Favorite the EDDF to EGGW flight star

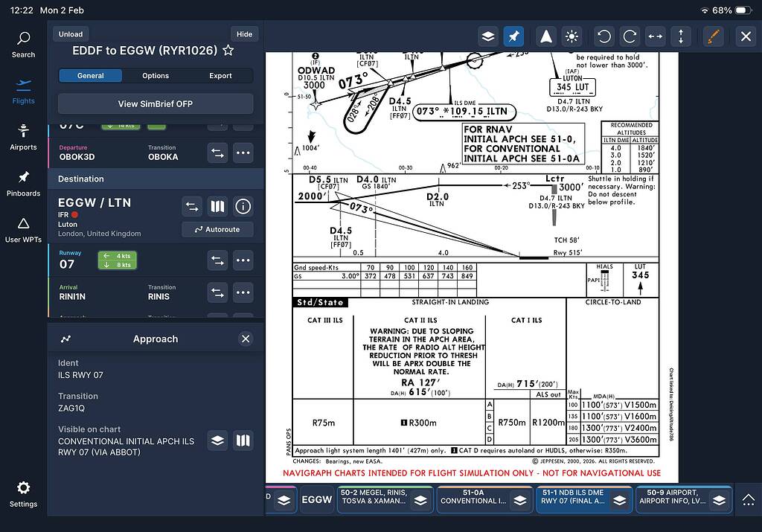click(x=228, y=50)
